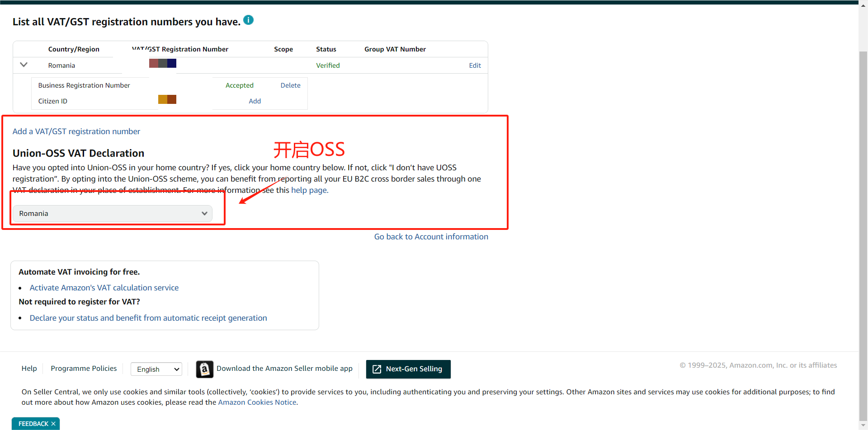Screen dimensions: 868x430
Task: Declare status for automatic receipt generation
Action: 148,318
